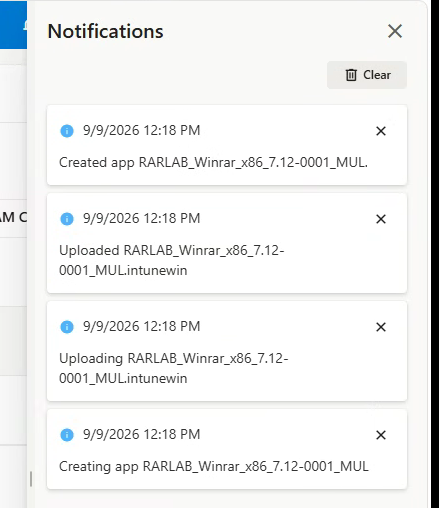
Task: Click the Notifications panel heading
Action: point(105,31)
